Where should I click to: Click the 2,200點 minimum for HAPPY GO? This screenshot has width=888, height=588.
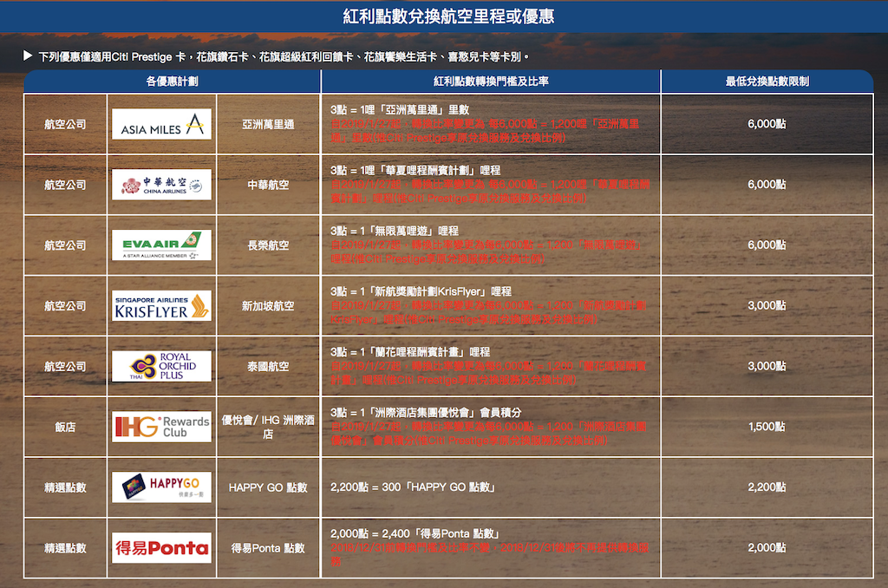pyautogui.click(x=767, y=487)
